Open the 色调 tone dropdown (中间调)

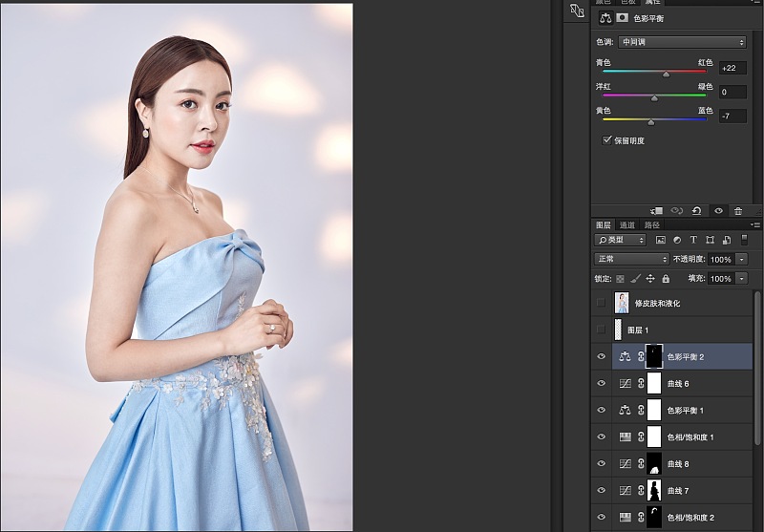[x=682, y=42]
